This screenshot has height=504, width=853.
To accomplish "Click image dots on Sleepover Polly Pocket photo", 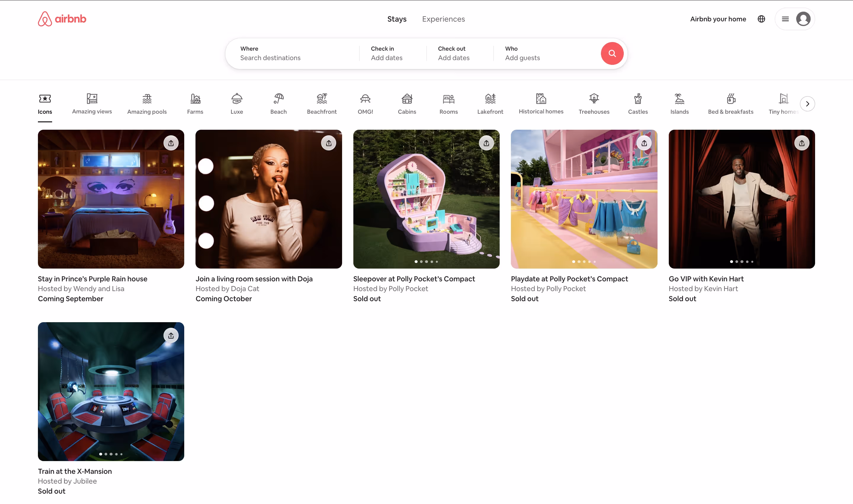I will tap(426, 261).
